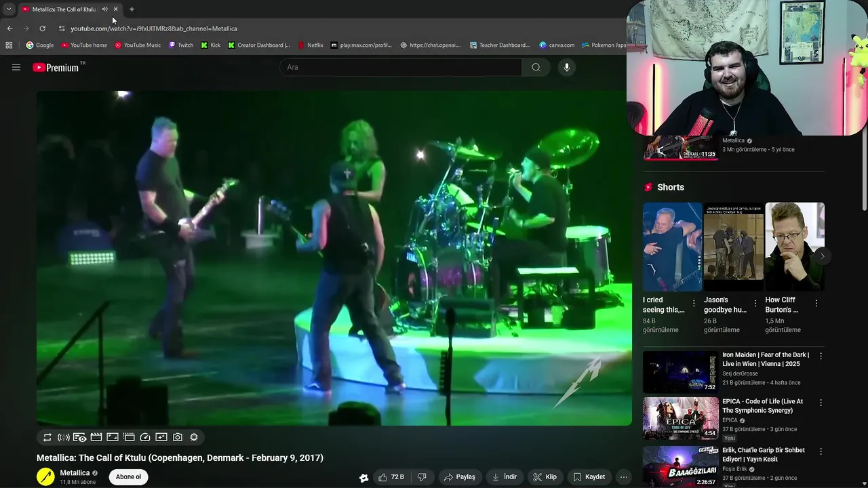Mute the tab via speaker icon
Screen dimensions: 868x488
click(104, 9)
